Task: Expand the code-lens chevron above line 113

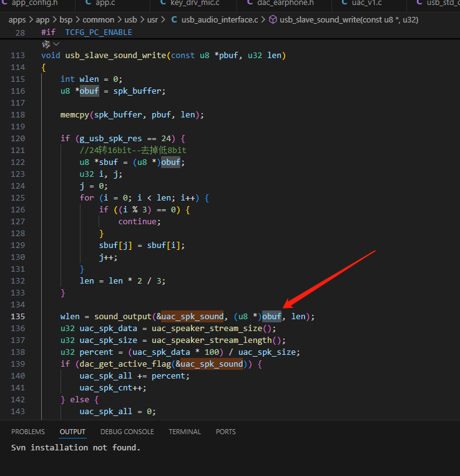Action: pyautogui.click(x=56, y=44)
